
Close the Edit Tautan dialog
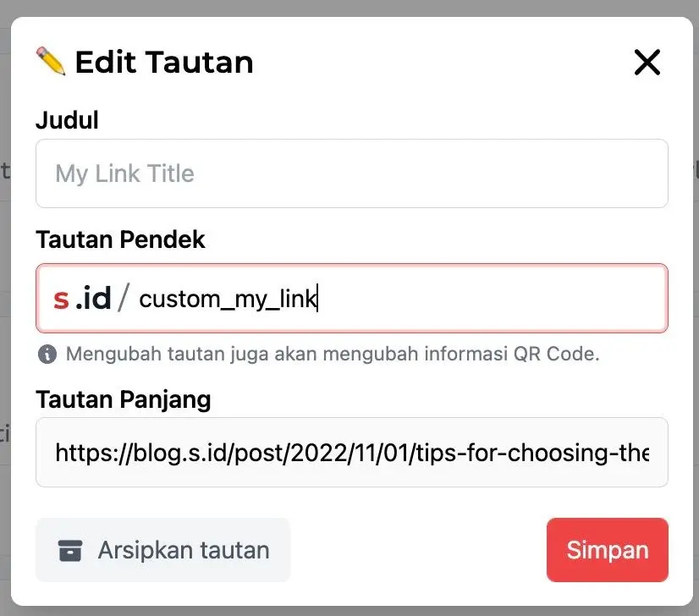tap(647, 62)
